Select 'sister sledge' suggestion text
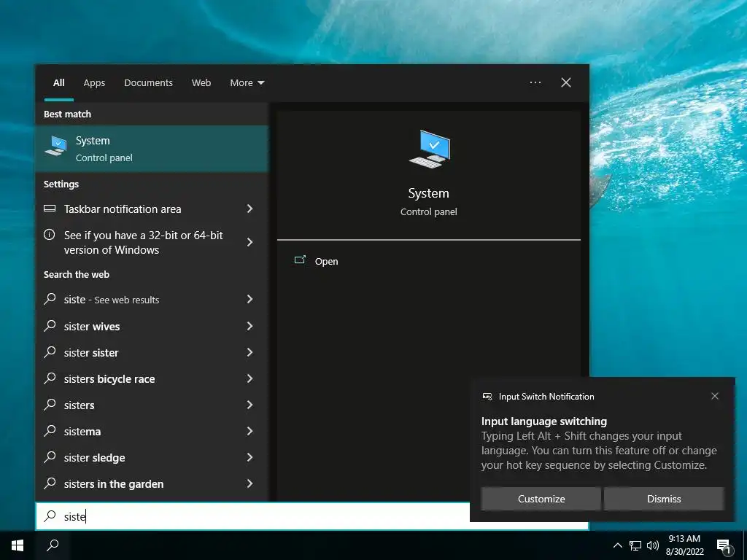The width and height of the screenshot is (747, 560). 94,458
